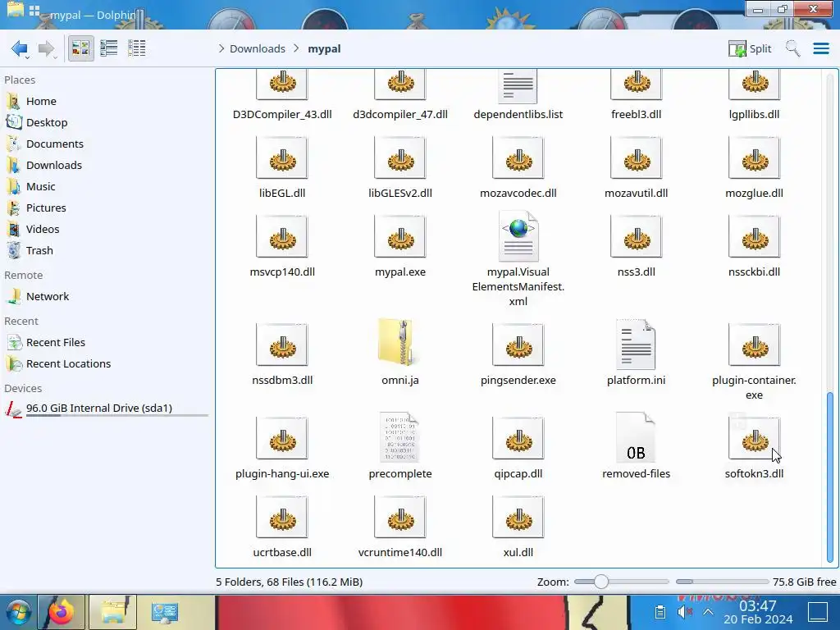The image size is (840, 630).
Task: Select precomplete file icon
Action: (x=399, y=437)
